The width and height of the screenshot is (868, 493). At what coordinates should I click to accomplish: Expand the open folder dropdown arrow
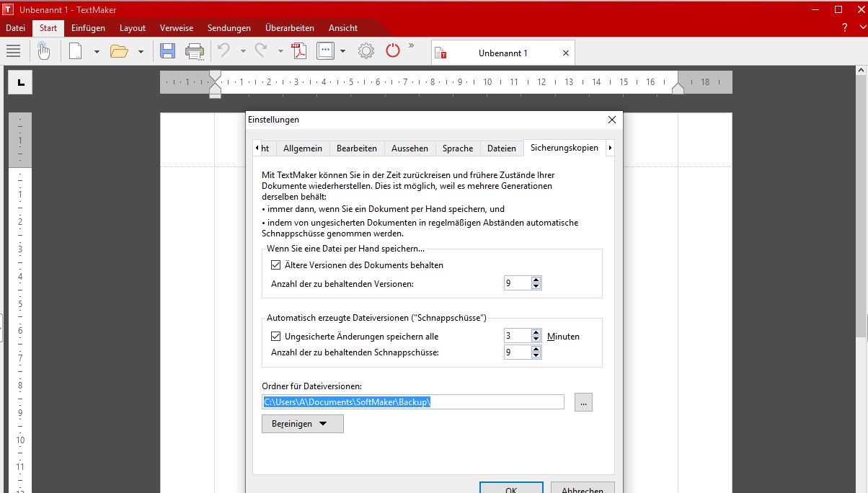point(141,52)
